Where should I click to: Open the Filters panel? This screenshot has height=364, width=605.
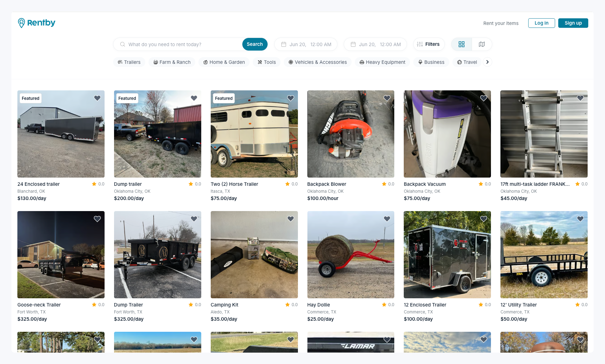coord(429,44)
